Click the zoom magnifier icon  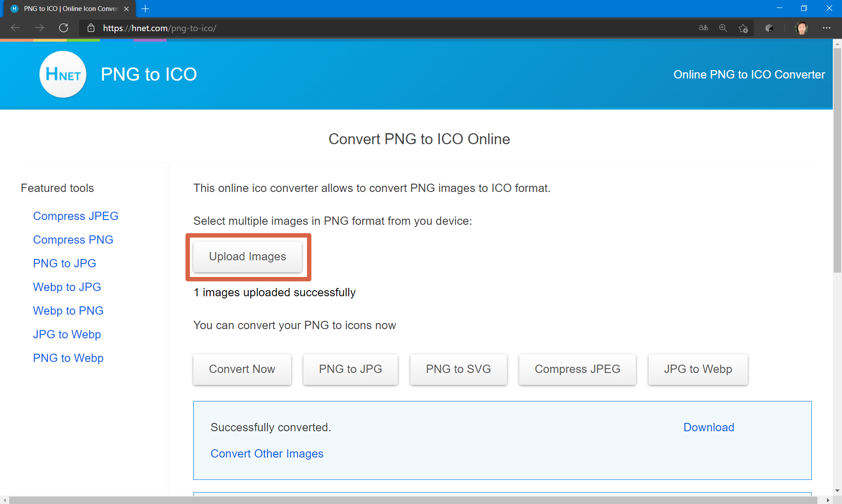point(723,28)
